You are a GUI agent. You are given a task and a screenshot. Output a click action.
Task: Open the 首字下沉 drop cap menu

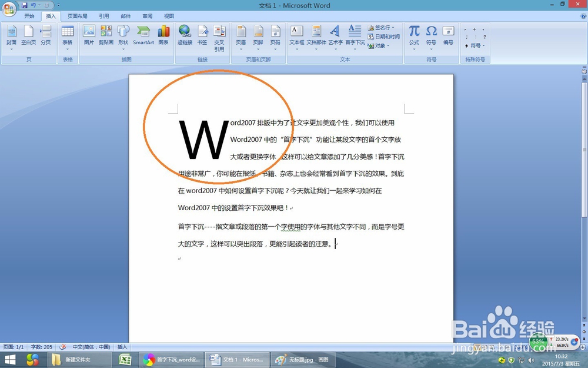(x=355, y=37)
